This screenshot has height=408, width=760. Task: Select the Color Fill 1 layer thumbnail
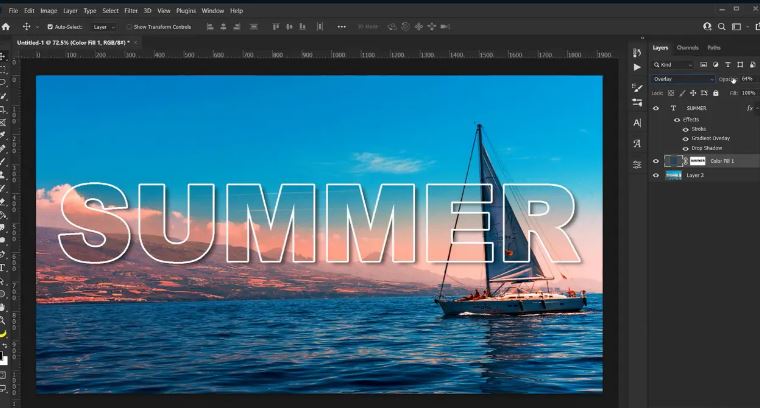[x=674, y=160]
